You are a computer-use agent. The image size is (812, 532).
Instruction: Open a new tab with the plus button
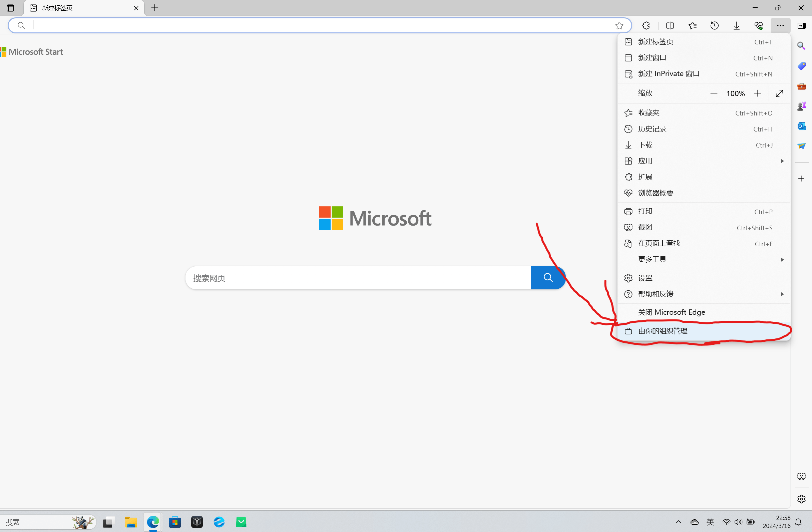coord(154,8)
